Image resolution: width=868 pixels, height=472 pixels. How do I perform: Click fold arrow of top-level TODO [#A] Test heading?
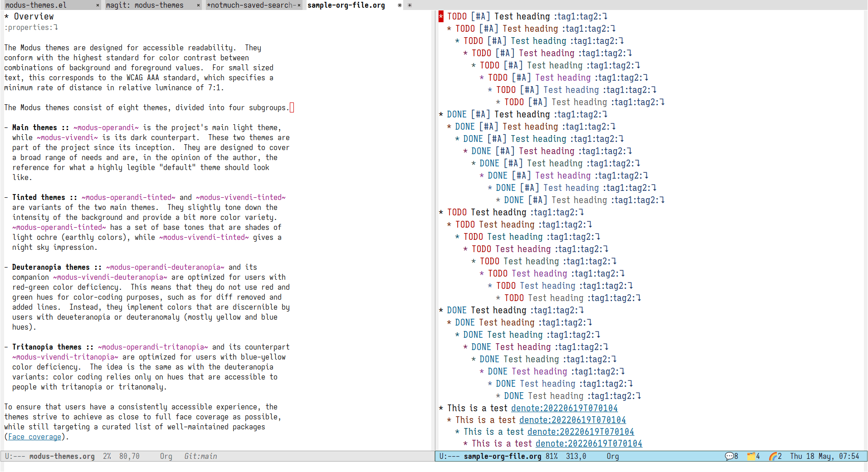(605, 16)
